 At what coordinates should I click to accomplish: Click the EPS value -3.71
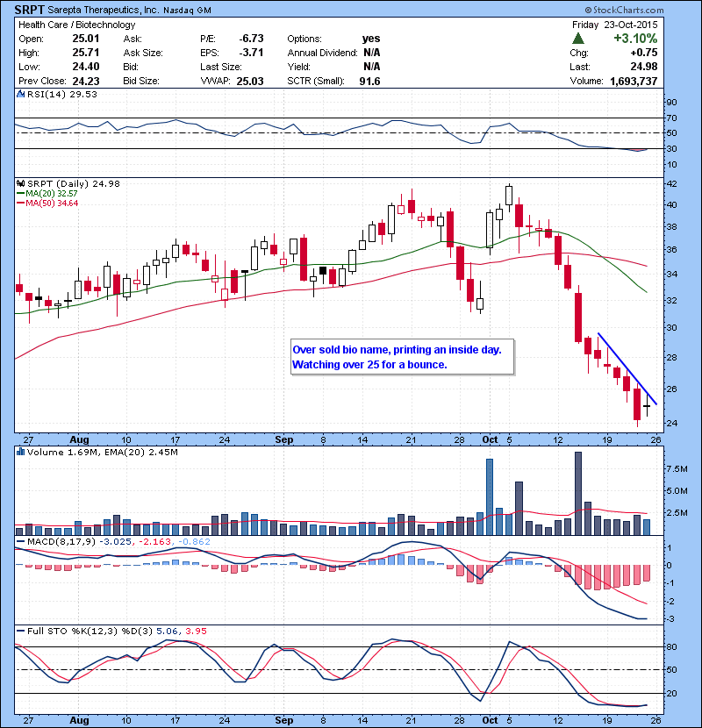[x=251, y=53]
